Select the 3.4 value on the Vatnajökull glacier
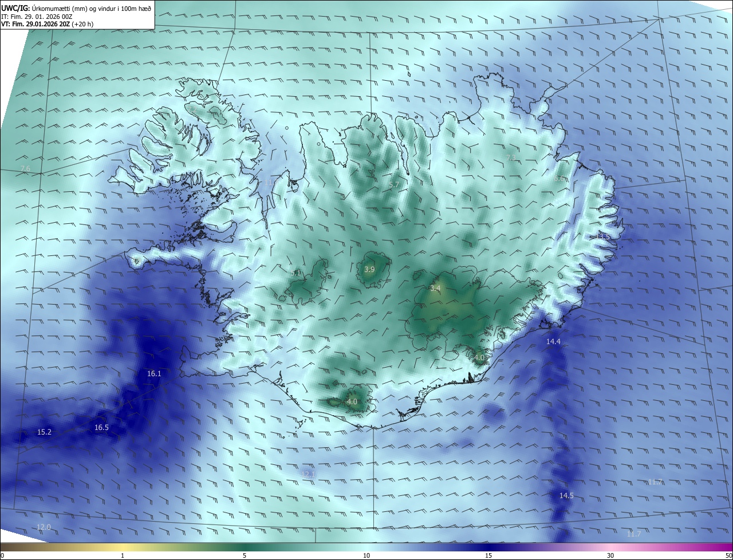 pos(435,288)
